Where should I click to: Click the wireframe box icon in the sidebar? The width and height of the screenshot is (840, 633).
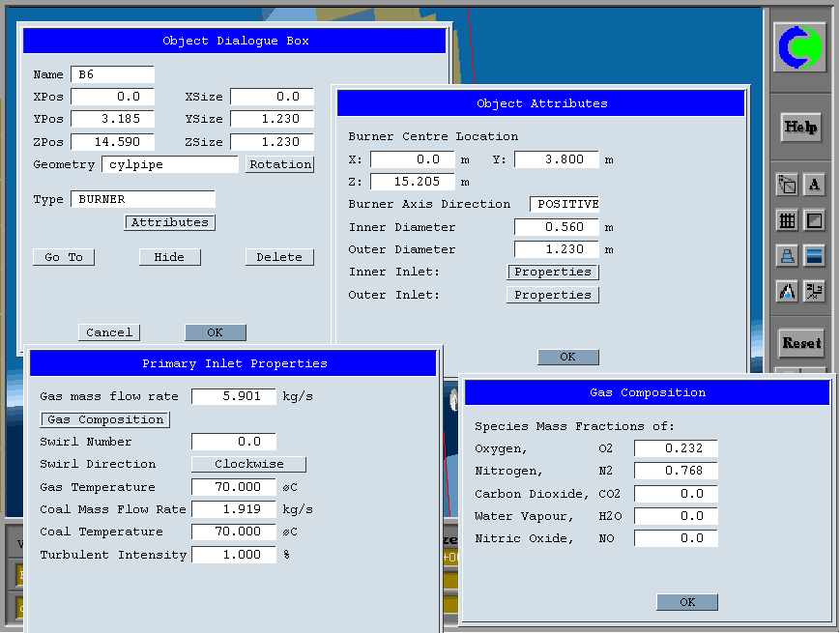pos(787,185)
